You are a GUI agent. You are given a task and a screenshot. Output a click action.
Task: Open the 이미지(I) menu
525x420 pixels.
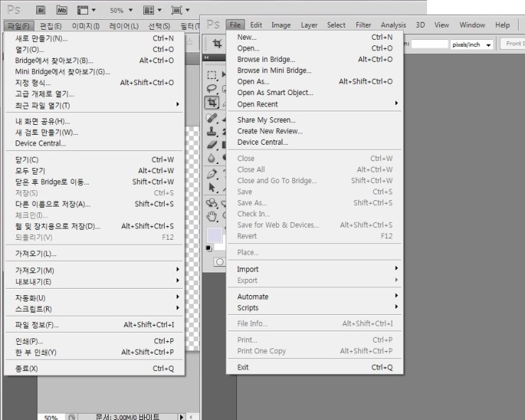[86, 26]
